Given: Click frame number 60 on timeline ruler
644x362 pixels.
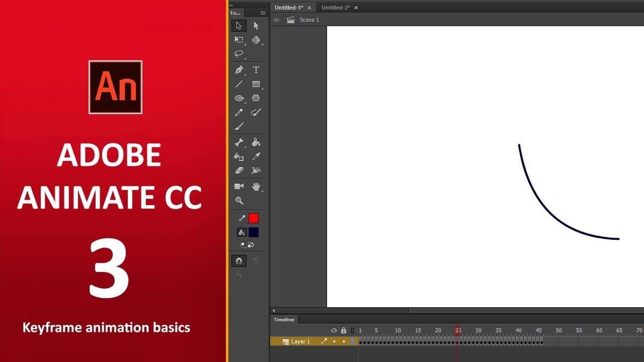Looking at the screenshot, I should (599, 330).
